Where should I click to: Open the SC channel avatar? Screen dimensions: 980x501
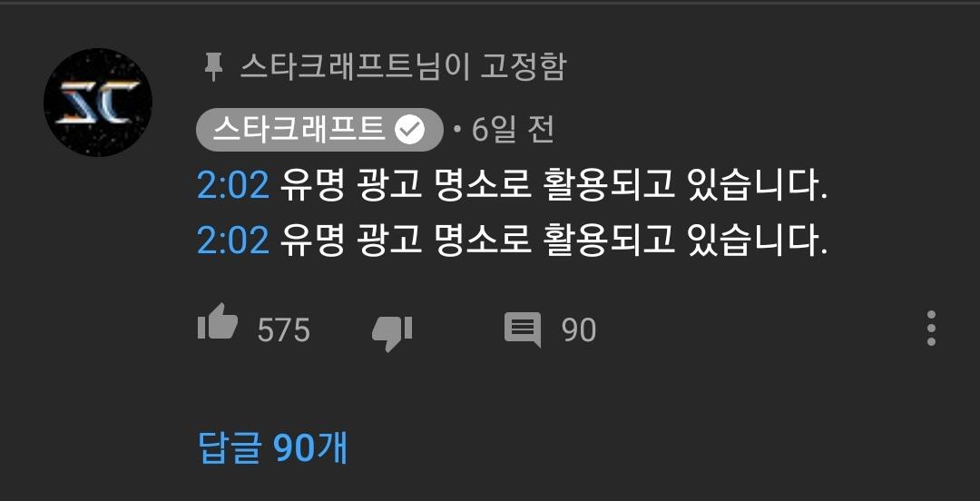click(98, 103)
